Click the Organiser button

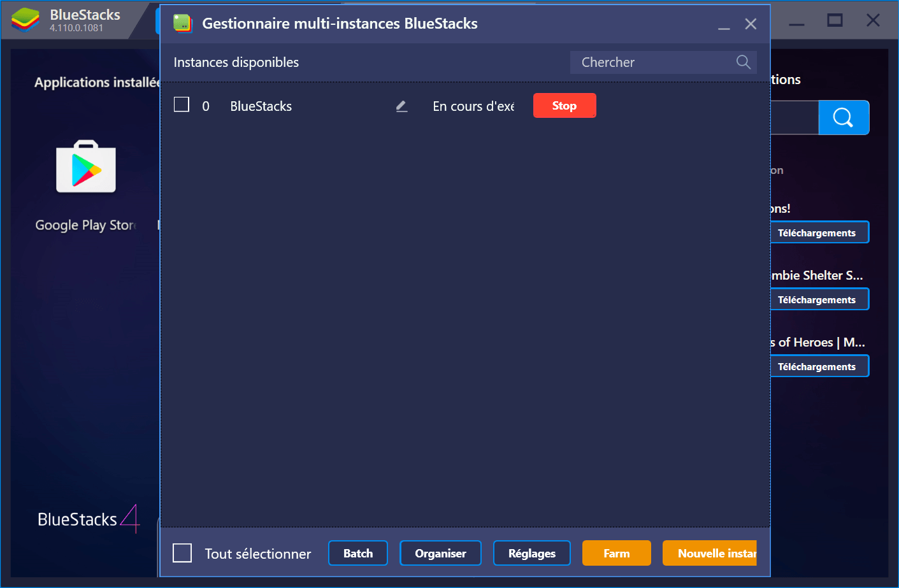440,553
